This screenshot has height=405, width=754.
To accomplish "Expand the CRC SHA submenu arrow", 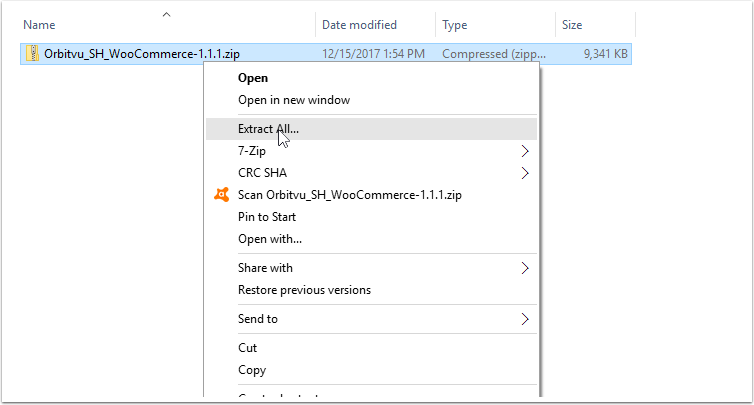I will (525, 173).
